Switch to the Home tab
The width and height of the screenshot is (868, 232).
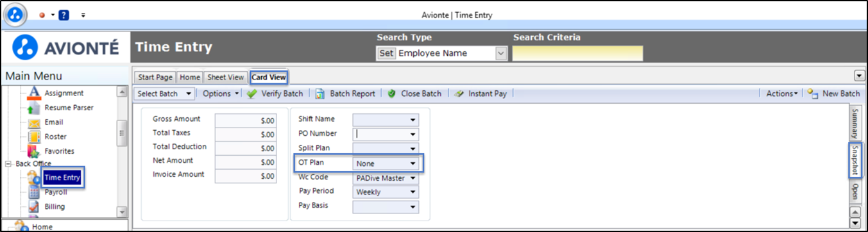tap(190, 77)
